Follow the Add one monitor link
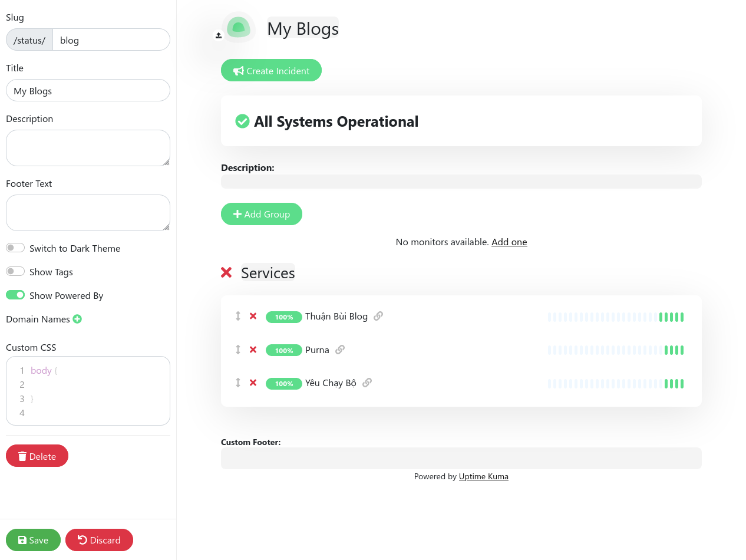The width and height of the screenshot is (746, 560). point(509,242)
